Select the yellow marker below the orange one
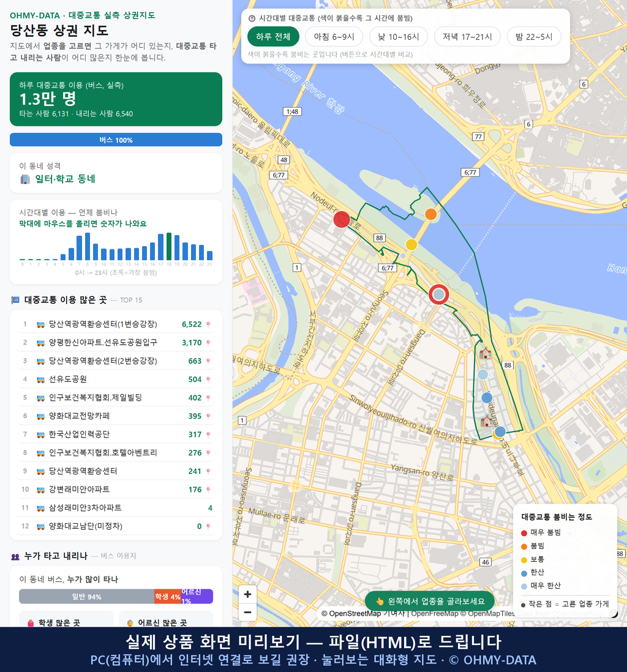Viewport: 627px width, 672px height. pos(411,245)
